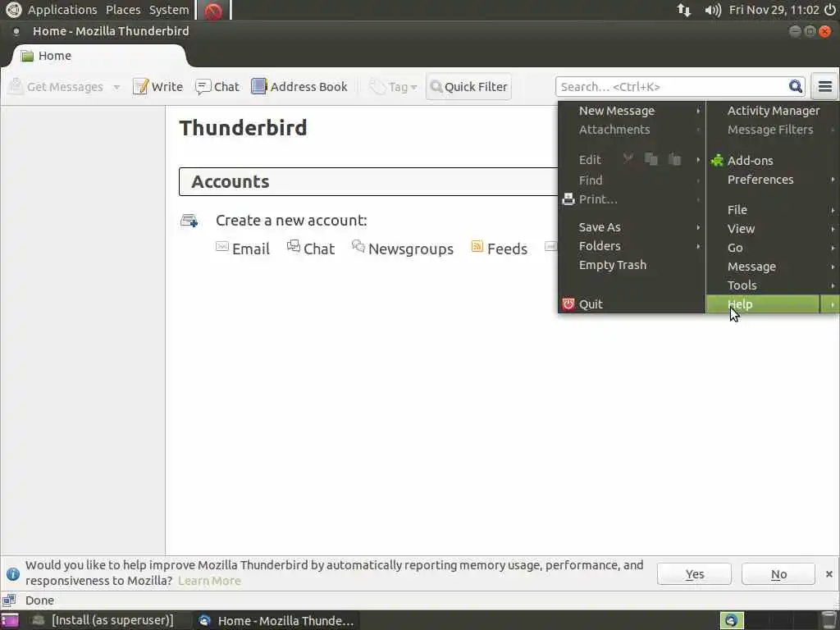Open the Applications system menu

pyautogui.click(x=62, y=10)
